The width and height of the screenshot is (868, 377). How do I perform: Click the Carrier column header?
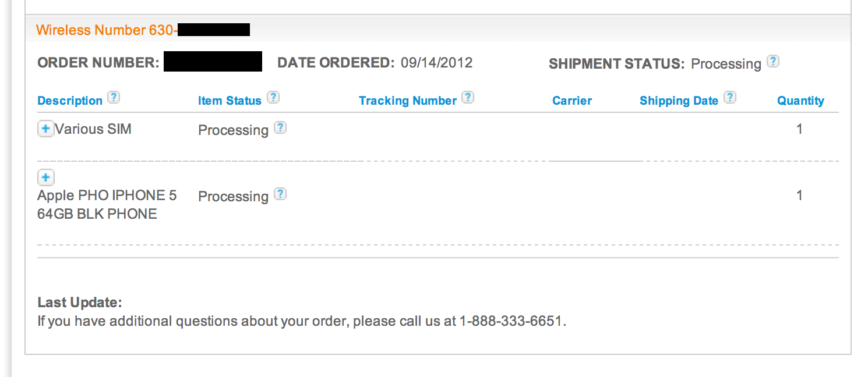pos(572,101)
